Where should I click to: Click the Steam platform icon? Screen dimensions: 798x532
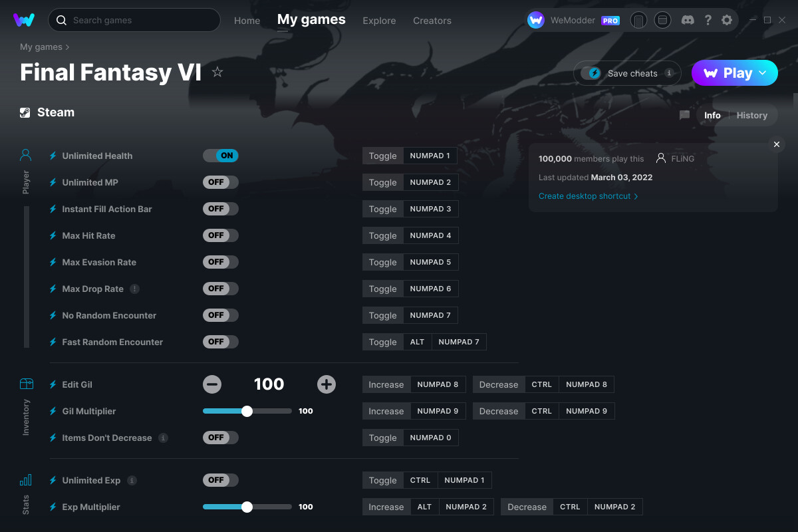tap(25, 112)
